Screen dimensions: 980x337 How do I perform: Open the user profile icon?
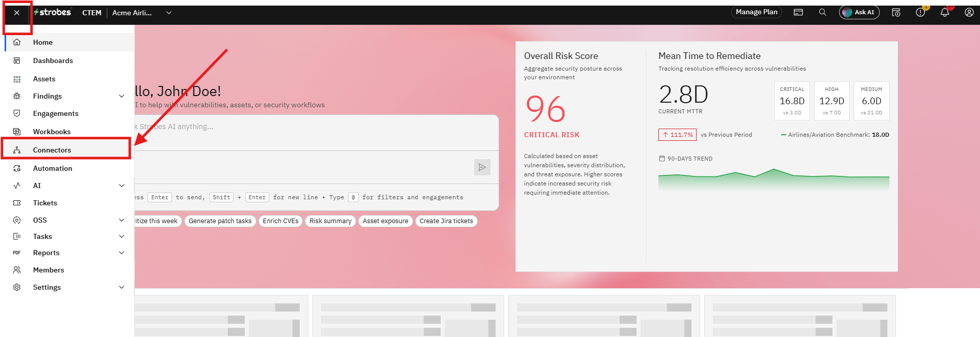pos(969,12)
